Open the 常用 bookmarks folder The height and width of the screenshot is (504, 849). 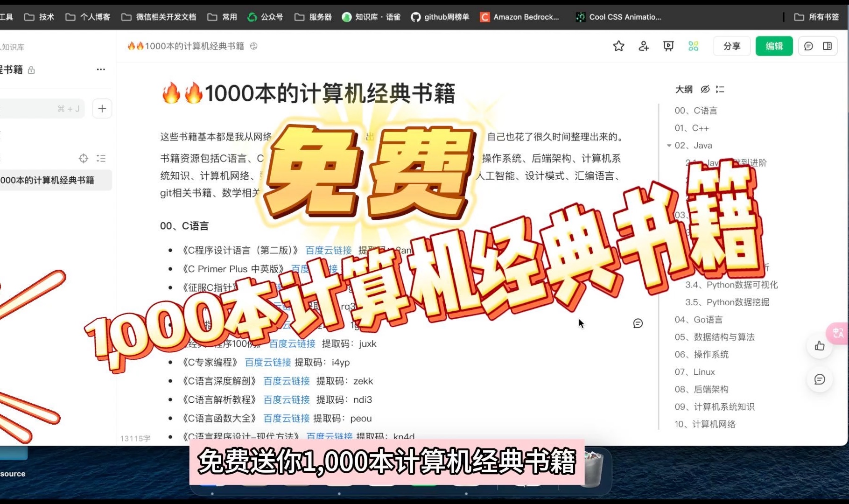(222, 17)
